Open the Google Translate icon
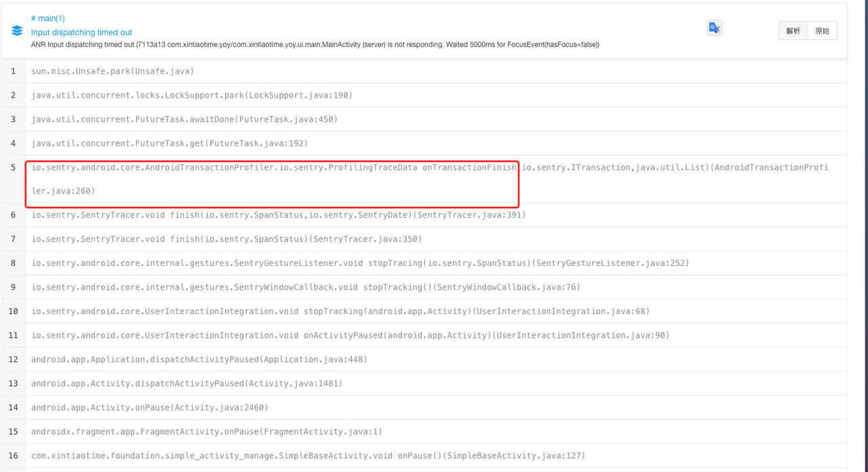This screenshot has height=472, width=868. click(x=714, y=28)
